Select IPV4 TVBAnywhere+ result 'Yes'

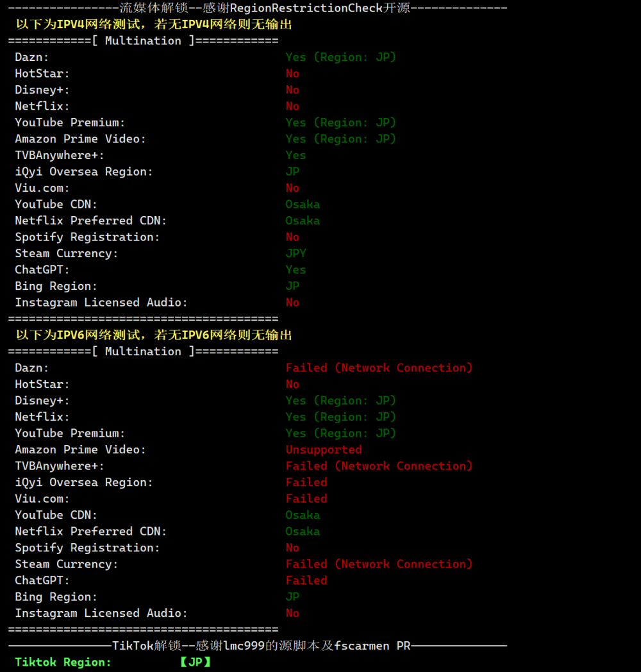tap(296, 156)
